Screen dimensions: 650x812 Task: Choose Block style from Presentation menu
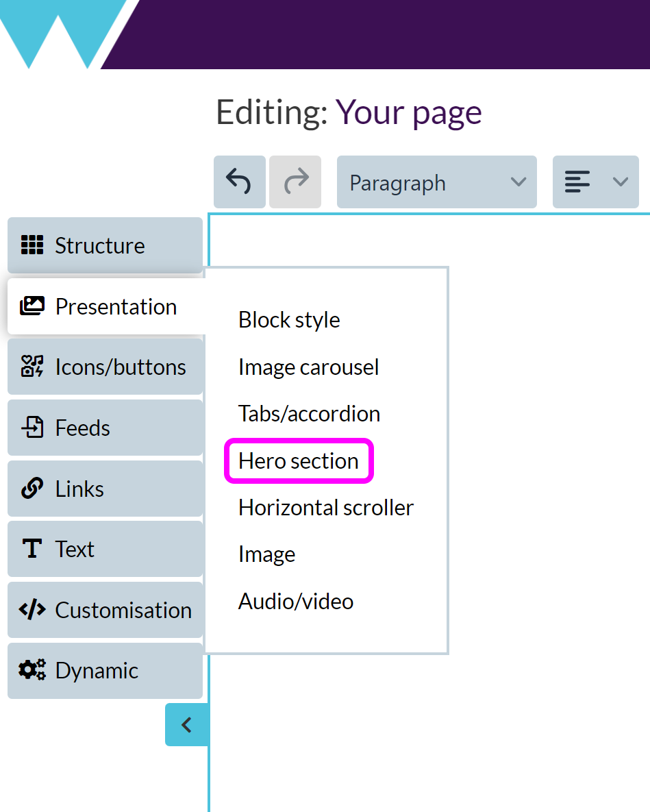pos(289,320)
